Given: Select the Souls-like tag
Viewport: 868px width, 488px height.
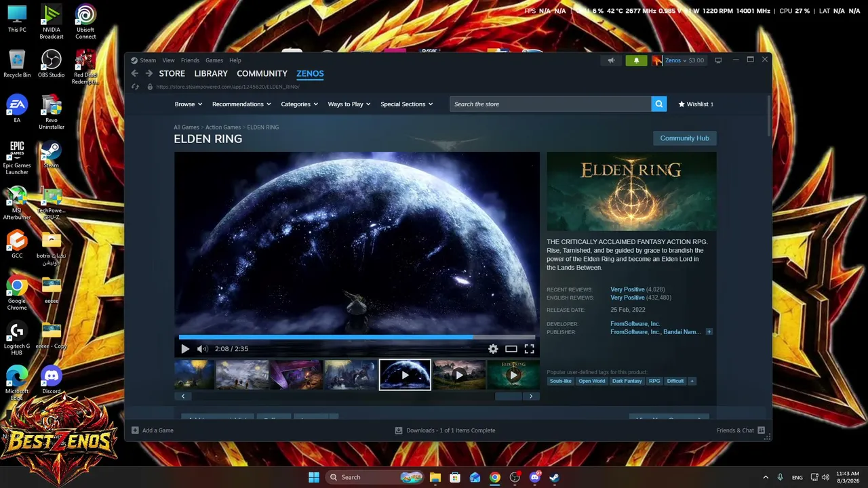Looking at the screenshot, I should [x=560, y=381].
